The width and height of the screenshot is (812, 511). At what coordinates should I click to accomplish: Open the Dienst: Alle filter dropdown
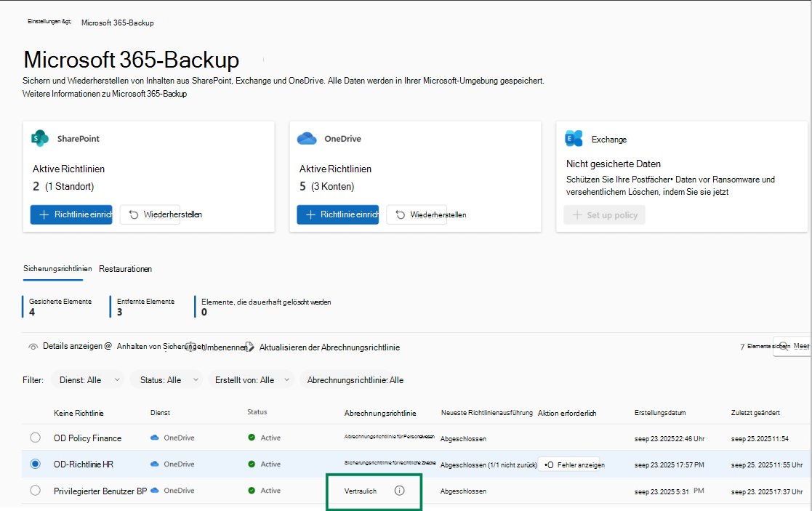[x=87, y=379]
